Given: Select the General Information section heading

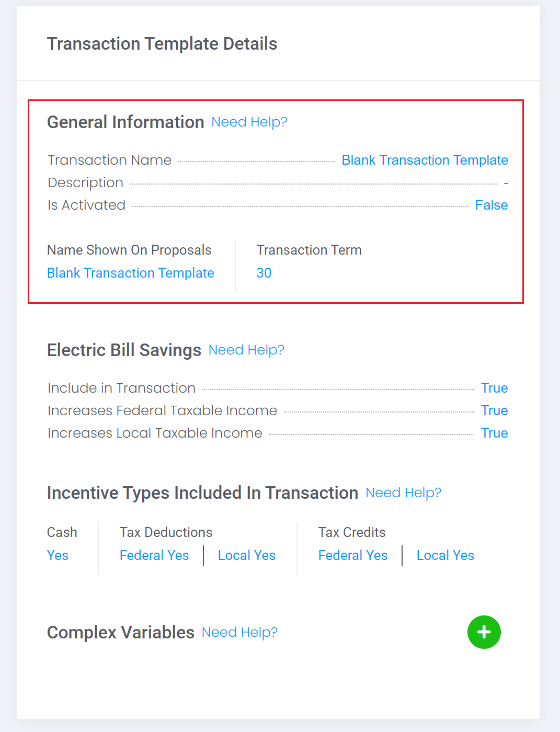Looking at the screenshot, I should [125, 122].
